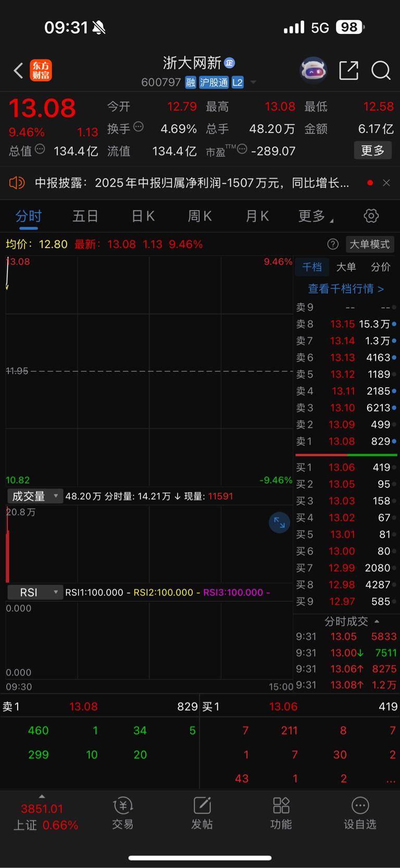Tap the question mark help icon
This screenshot has width=400, height=868.
pyautogui.click(x=333, y=244)
